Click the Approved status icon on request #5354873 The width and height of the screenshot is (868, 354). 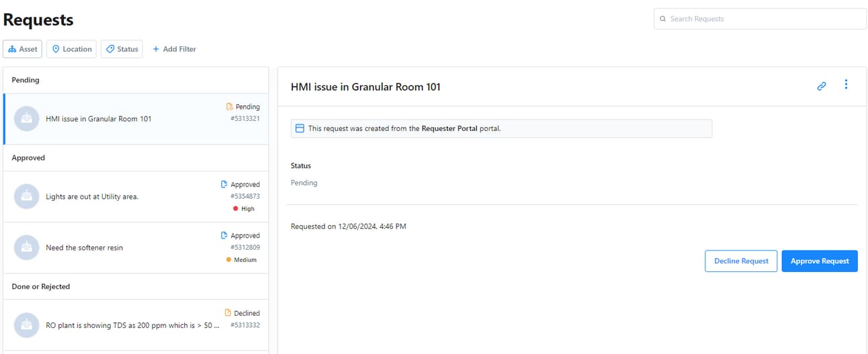click(224, 184)
